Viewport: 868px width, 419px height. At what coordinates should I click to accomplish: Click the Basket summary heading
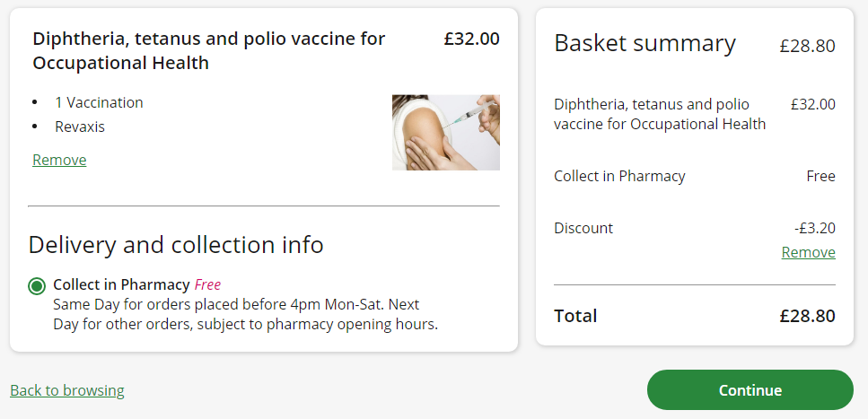click(644, 43)
